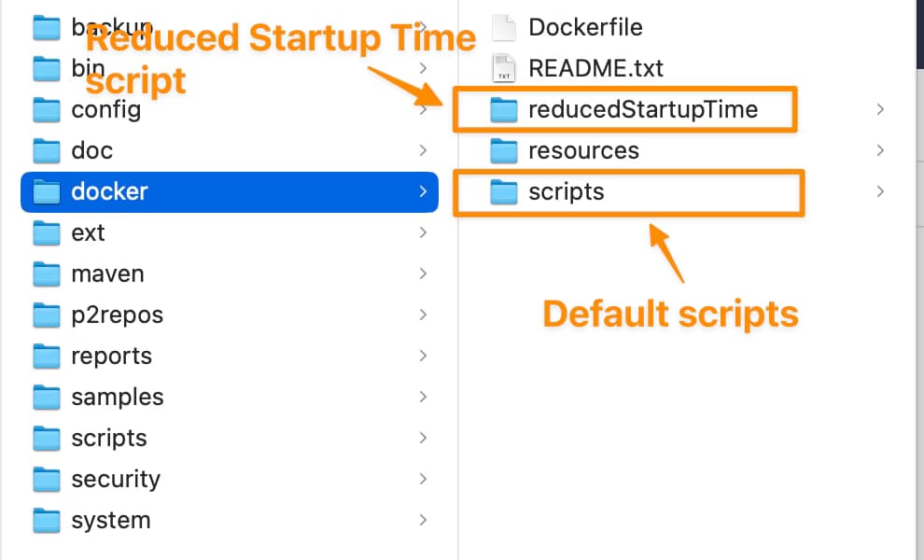Select the ext folder
This screenshot has width=924, height=560.
pos(87,232)
